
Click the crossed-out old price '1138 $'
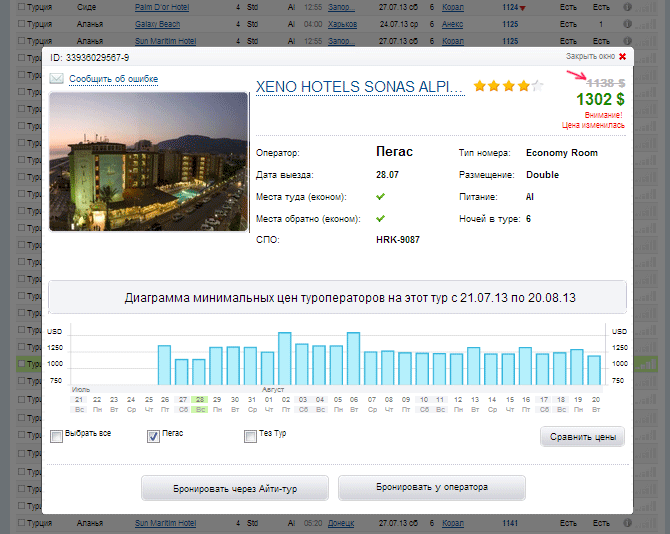pyautogui.click(x=606, y=83)
